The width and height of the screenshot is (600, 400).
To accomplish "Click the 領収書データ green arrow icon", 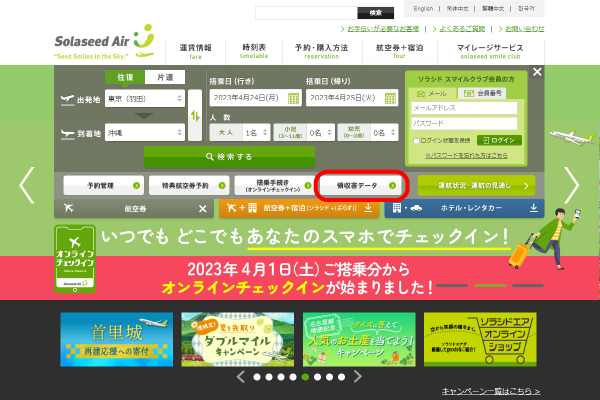I will [x=392, y=186].
